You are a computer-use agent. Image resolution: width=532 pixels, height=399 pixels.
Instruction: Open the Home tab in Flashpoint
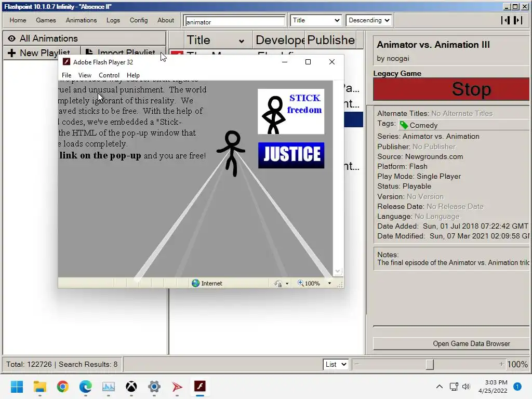(18, 20)
